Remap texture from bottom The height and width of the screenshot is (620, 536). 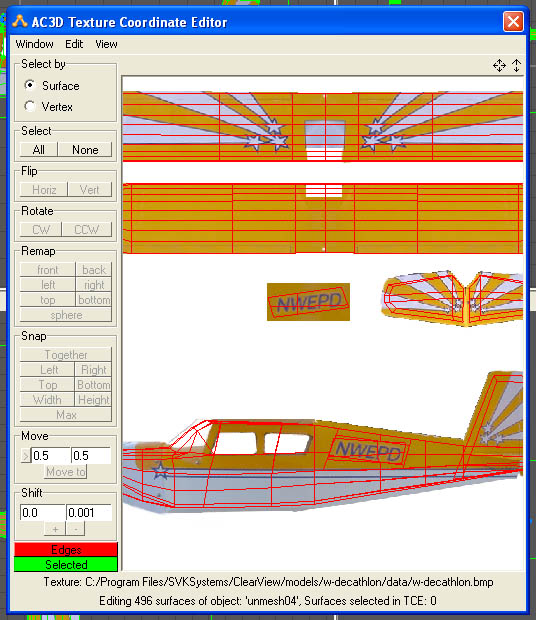coord(94,300)
